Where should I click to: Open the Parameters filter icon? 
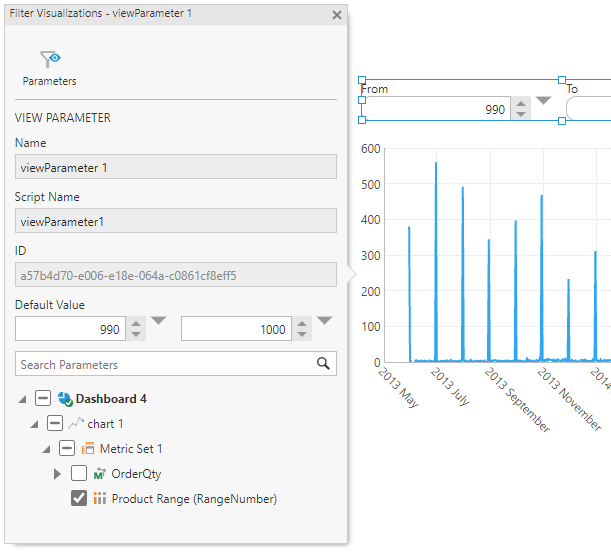(x=50, y=59)
